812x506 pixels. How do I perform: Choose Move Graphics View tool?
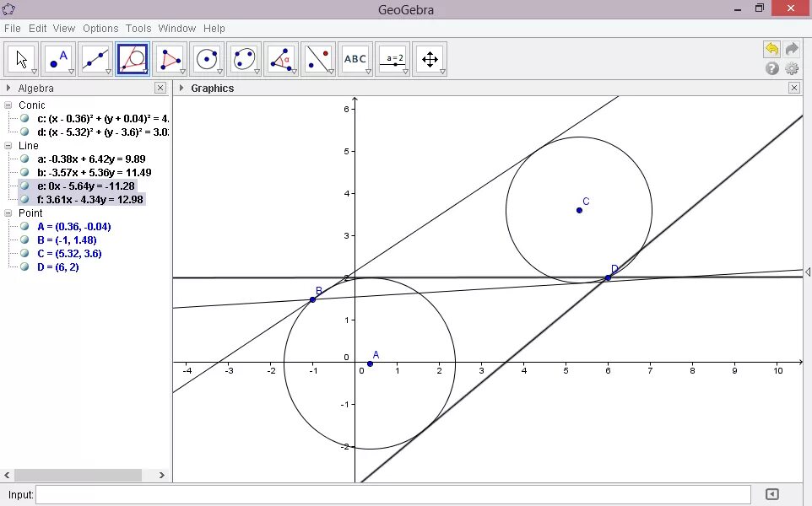point(430,59)
